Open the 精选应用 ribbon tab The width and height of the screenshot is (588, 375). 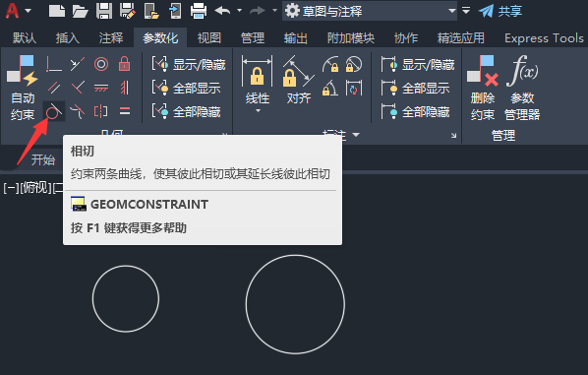(461, 38)
